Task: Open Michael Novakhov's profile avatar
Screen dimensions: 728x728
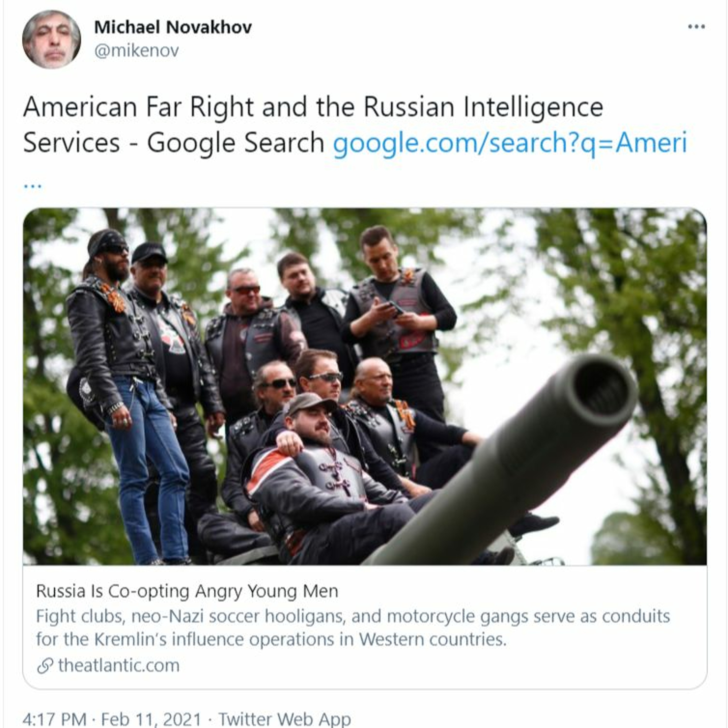Action: tap(51, 39)
